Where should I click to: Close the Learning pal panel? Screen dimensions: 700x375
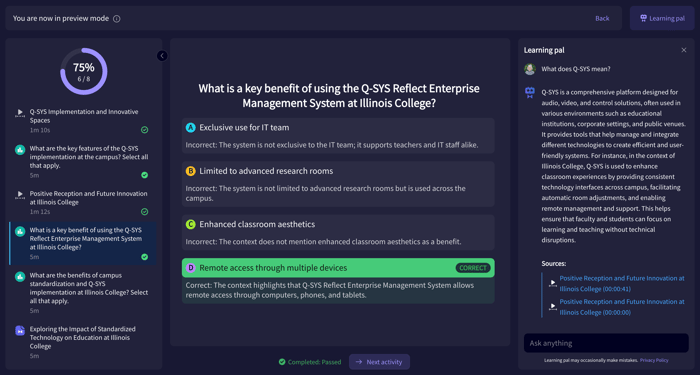coord(683,50)
